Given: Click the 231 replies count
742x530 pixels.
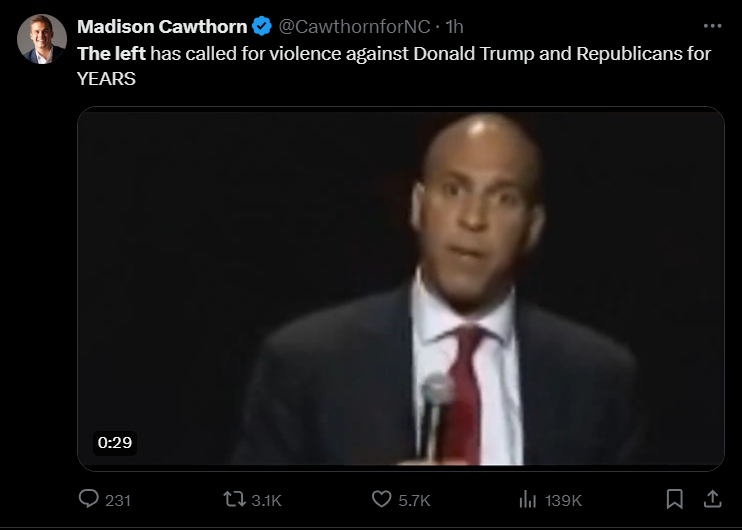Looking at the screenshot, I should pyautogui.click(x=118, y=501).
